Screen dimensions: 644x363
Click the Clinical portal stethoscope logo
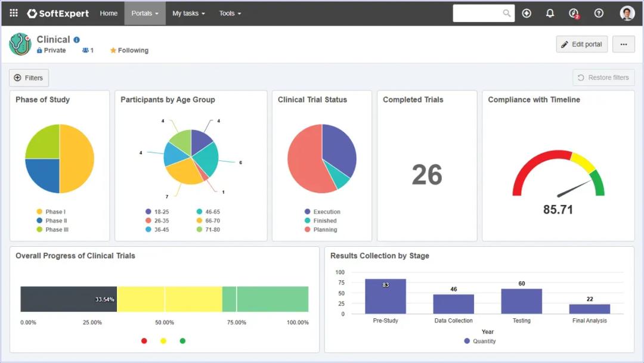20,45
